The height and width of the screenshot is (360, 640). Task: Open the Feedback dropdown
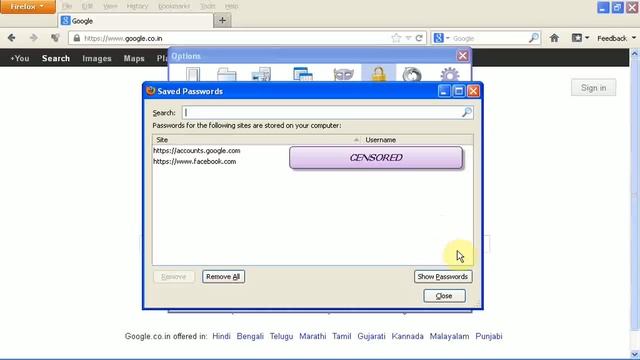tap(616, 38)
